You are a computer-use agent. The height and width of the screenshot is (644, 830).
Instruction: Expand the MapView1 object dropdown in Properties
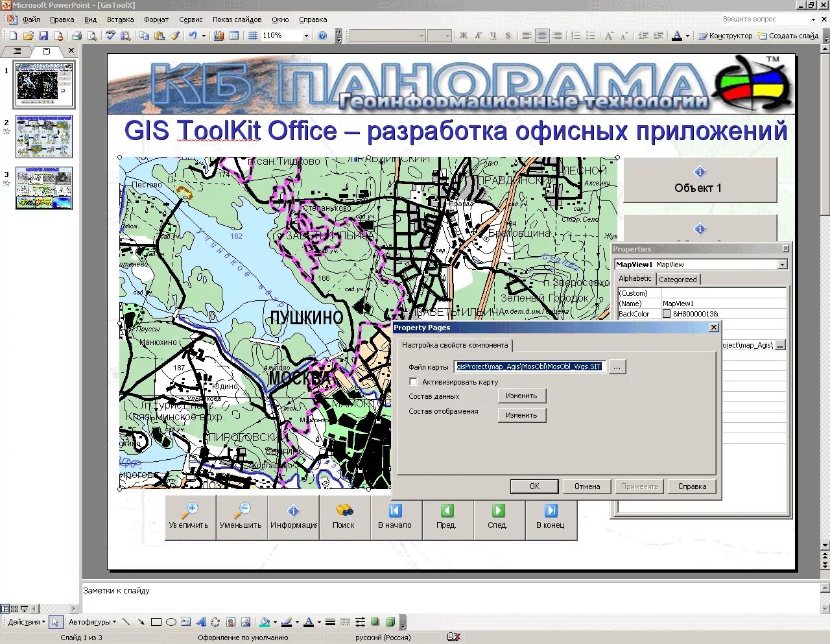coord(782,265)
